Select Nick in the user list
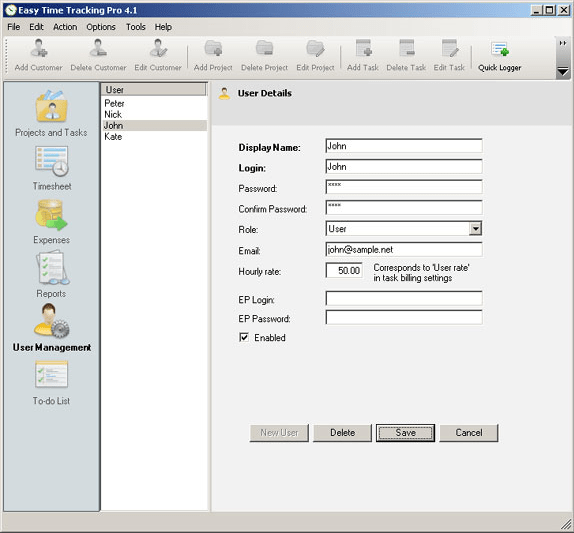This screenshot has height=533, width=574. (154, 114)
